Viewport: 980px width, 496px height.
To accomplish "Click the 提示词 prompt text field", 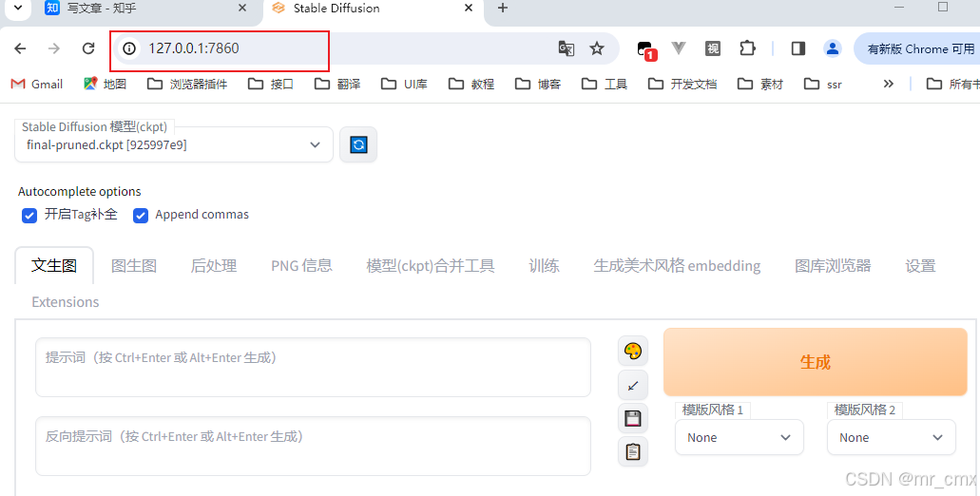I will pyautogui.click(x=313, y=368).
